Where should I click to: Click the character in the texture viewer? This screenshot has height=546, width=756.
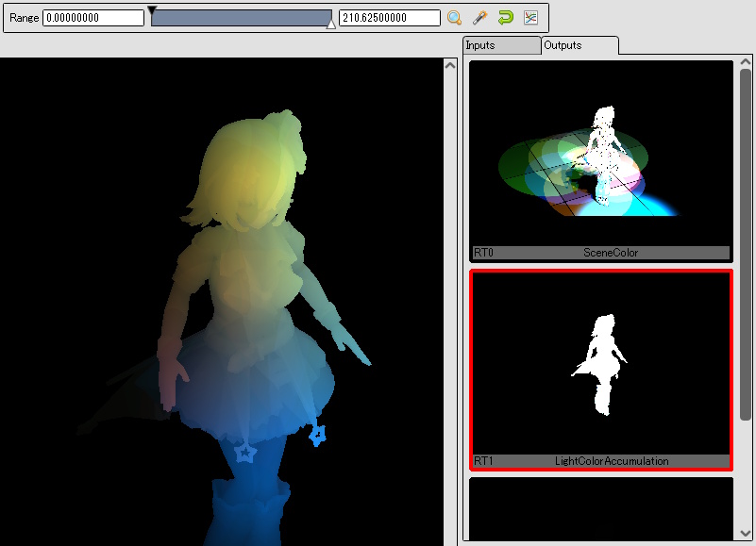[x=246, y=328]
